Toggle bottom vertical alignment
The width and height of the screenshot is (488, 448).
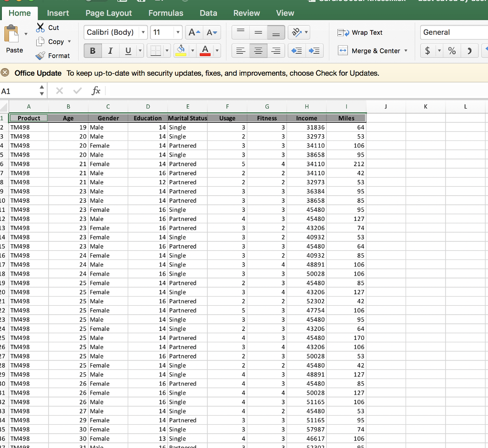point(276,32)
